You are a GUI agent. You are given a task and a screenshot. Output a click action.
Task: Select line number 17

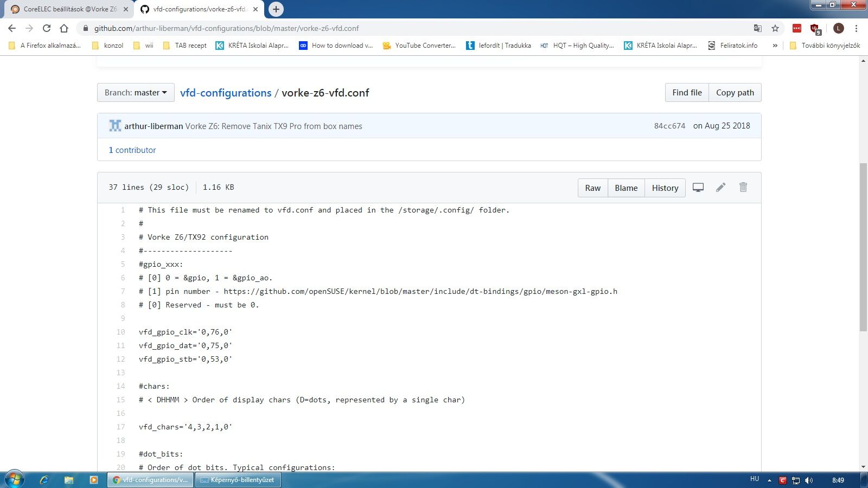(x=120, y=427)
